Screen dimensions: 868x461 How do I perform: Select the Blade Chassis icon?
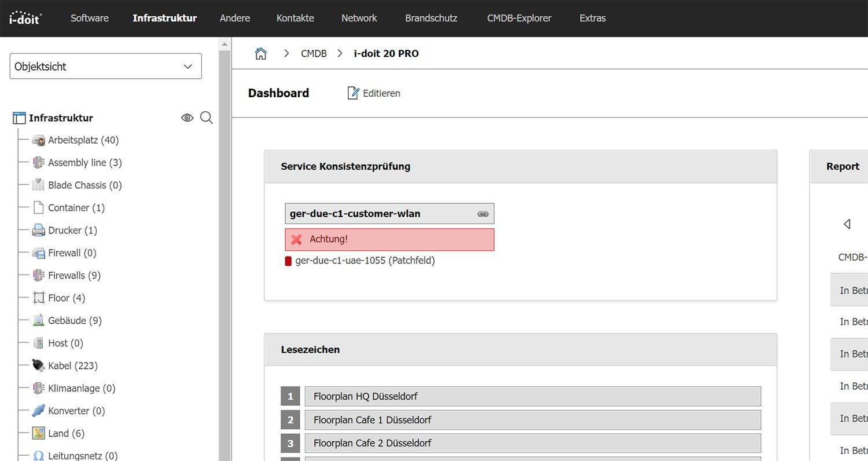pos(39,185)
